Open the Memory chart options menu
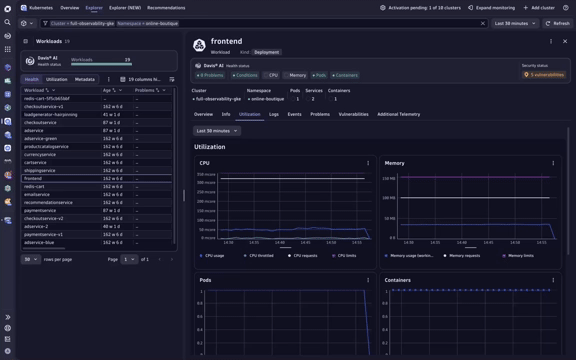This screenshot has height=360, width=576. tap(553, 163)
